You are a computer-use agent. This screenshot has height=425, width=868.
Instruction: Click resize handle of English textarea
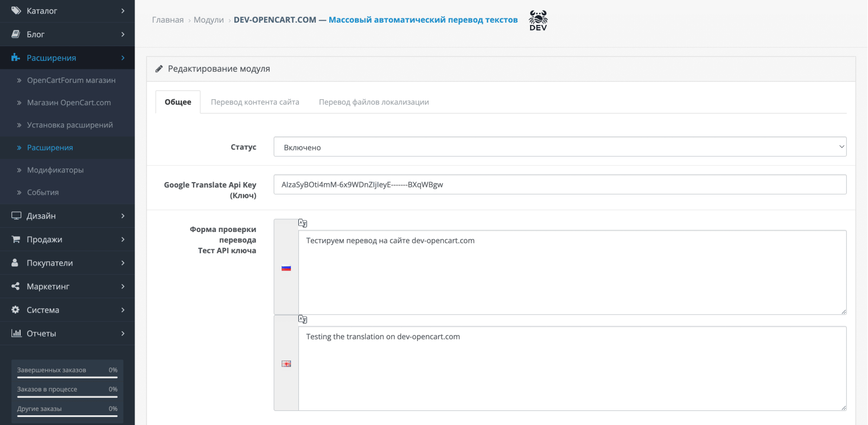coord(844,408)
